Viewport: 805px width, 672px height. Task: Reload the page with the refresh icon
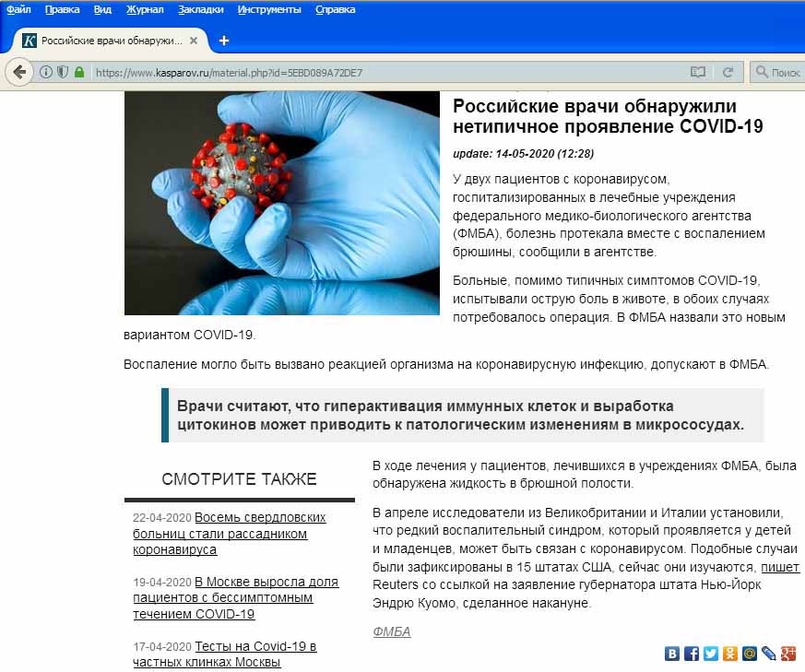728,73
